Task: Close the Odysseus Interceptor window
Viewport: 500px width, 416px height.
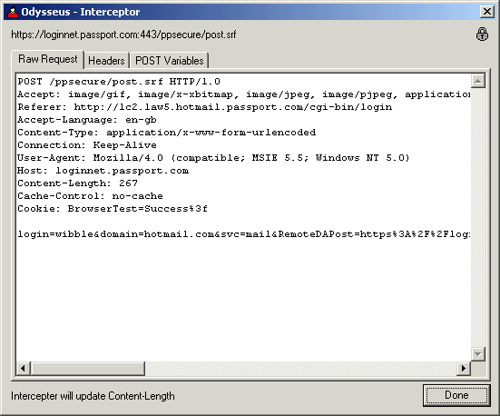Action: pos(487,12)
